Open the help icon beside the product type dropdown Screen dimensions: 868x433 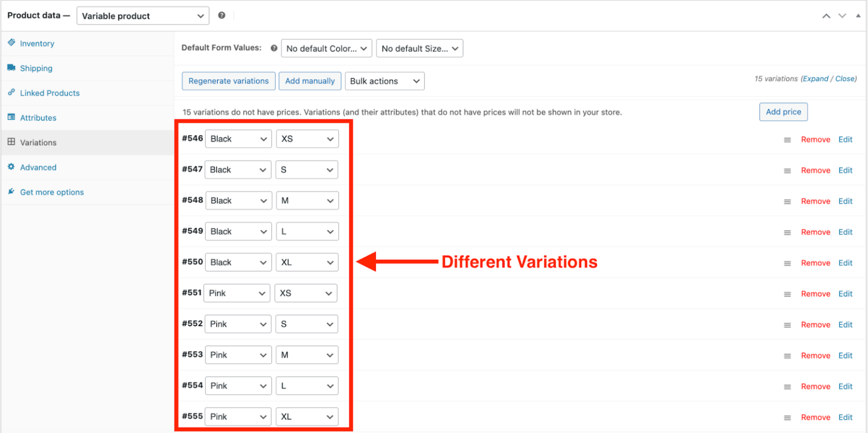[x=221, y=15]
